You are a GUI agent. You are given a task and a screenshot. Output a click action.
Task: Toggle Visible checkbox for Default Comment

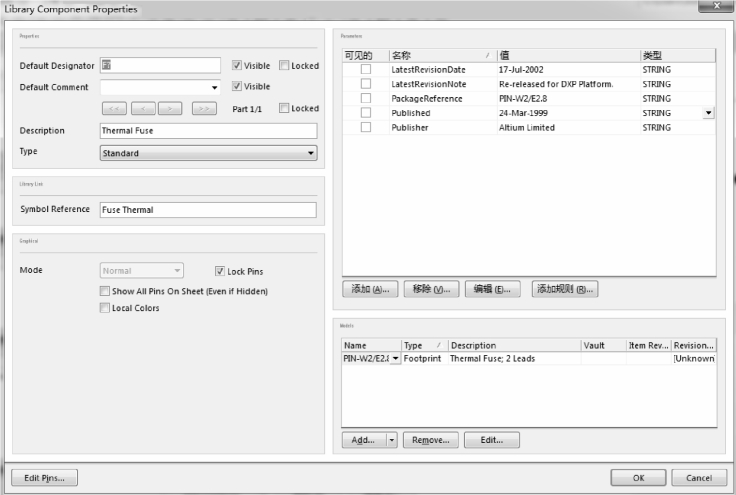pos(237,86)
